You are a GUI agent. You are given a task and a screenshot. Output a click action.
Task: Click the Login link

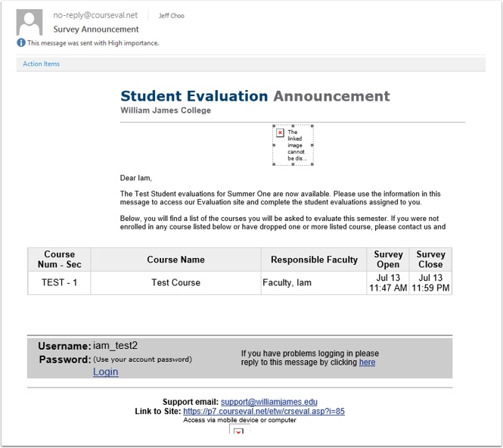click(106, 372)
